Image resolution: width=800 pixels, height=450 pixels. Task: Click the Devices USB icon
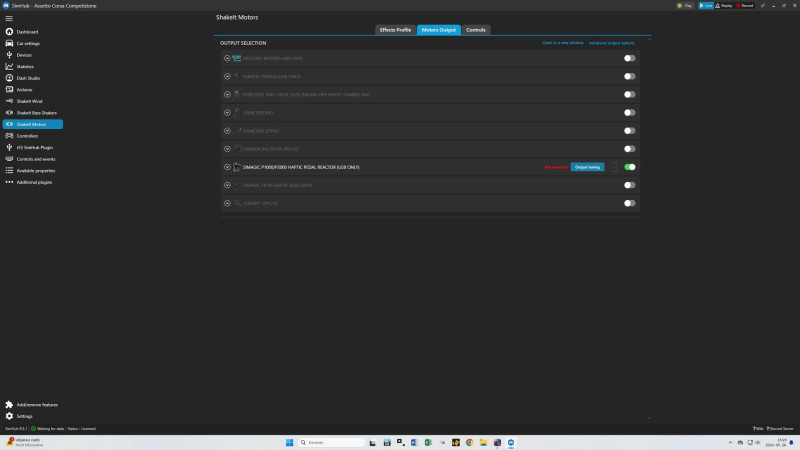point(9,55)
